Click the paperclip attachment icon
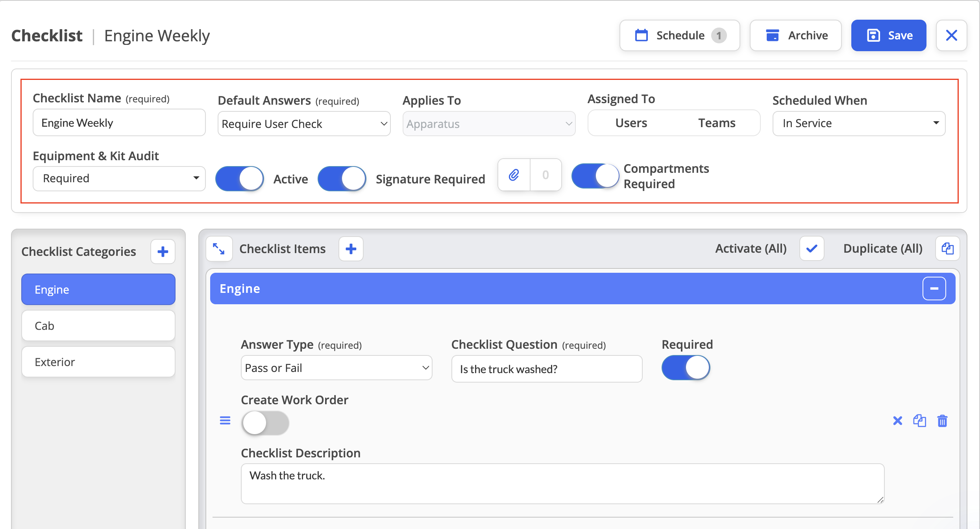Viewport: 980px width, 529px height. 514,175
